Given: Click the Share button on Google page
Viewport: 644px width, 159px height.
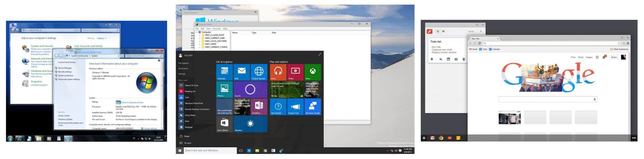Looking at the screenshot, I should 614,57.
